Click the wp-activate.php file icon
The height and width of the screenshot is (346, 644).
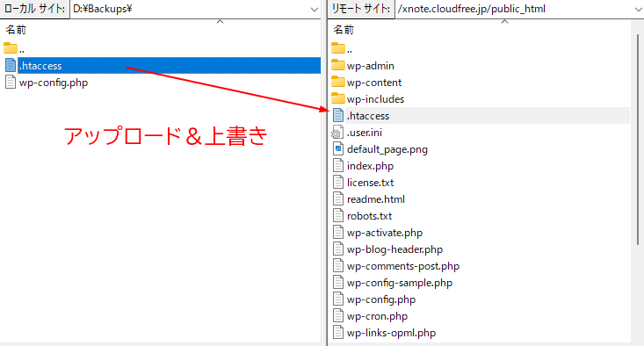338,233
